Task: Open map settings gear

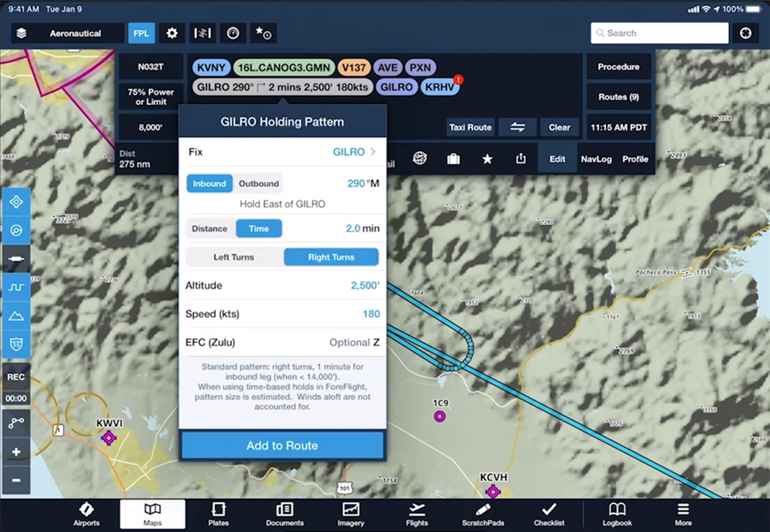Action: click(x=172, y=33)
